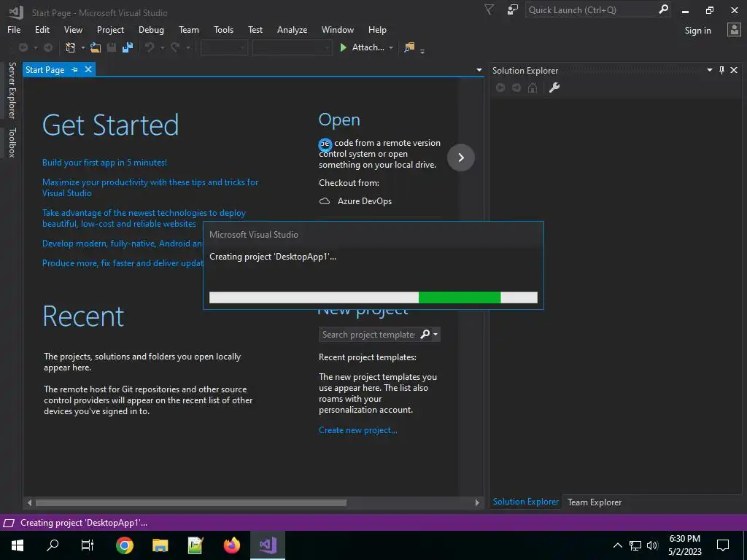The width and height of the screenshot is (747, 560).
Task: Click the Undo toolbar icon
Action: [x=150, y=47]
